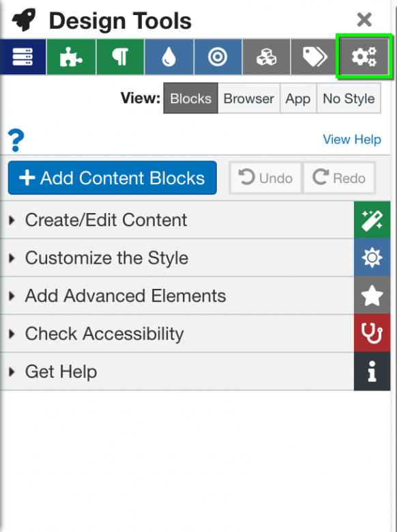Click the server stack icon in toolbar
Image resolution: width=397 pixels, height=532 pixels.
pyautogui.click(x=23, y=57)
